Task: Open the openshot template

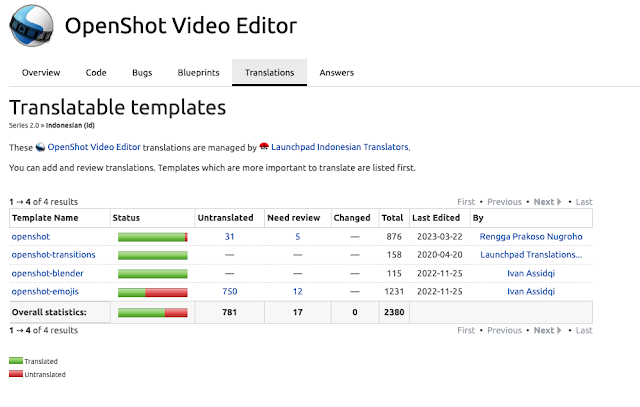Action: coord(31,237)
